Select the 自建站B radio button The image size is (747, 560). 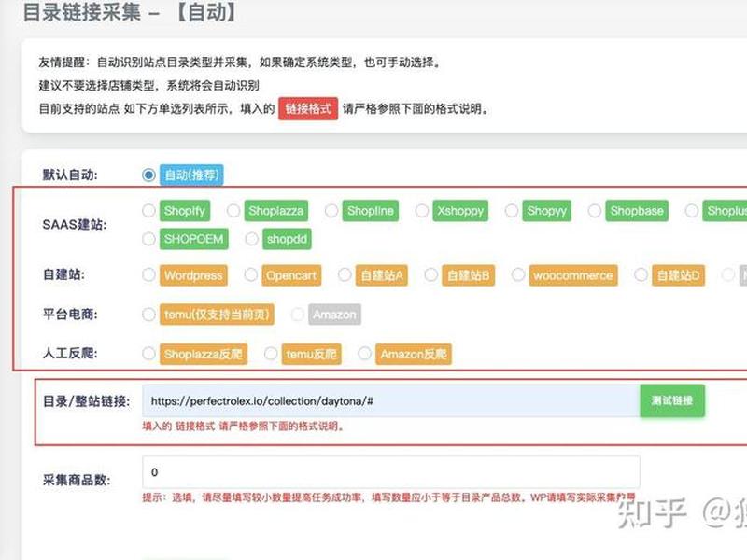click(431, 274)
